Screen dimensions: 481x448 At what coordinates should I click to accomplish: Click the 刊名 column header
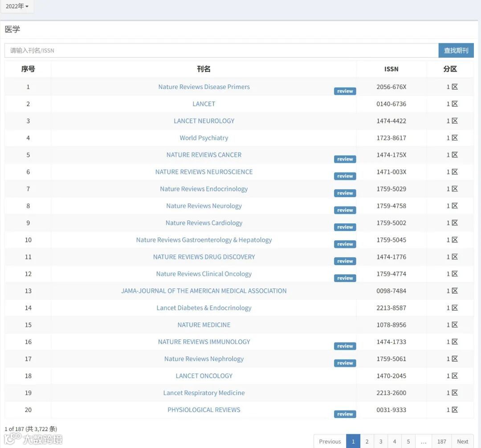tap(204, 69)
